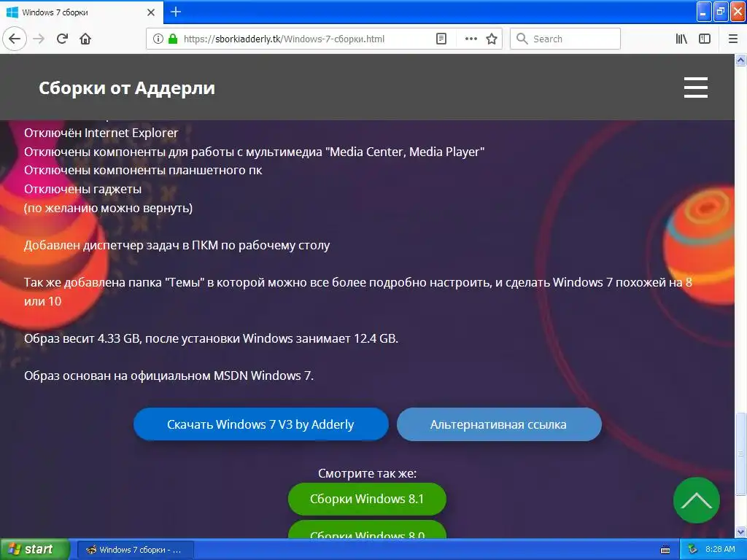The height and width of the screenshot is (560, 747).
Task: Click the address bar URL
Action: tap(284, 39)
